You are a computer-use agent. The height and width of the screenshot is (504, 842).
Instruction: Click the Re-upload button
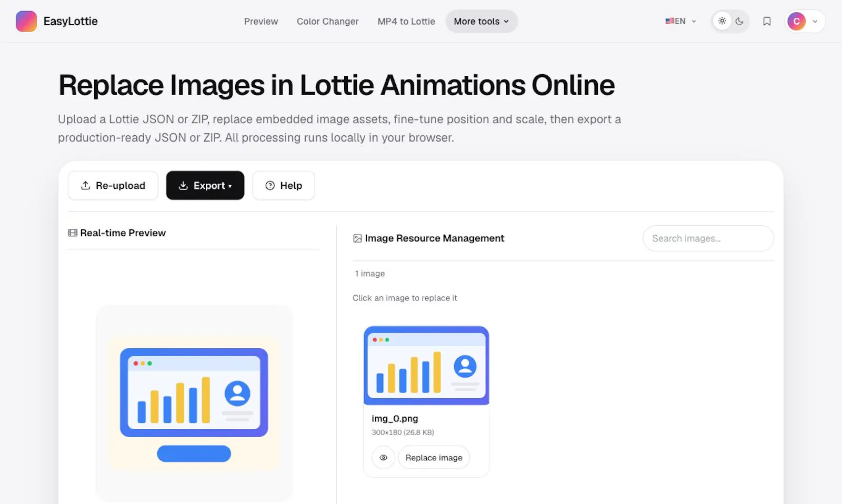113,185
